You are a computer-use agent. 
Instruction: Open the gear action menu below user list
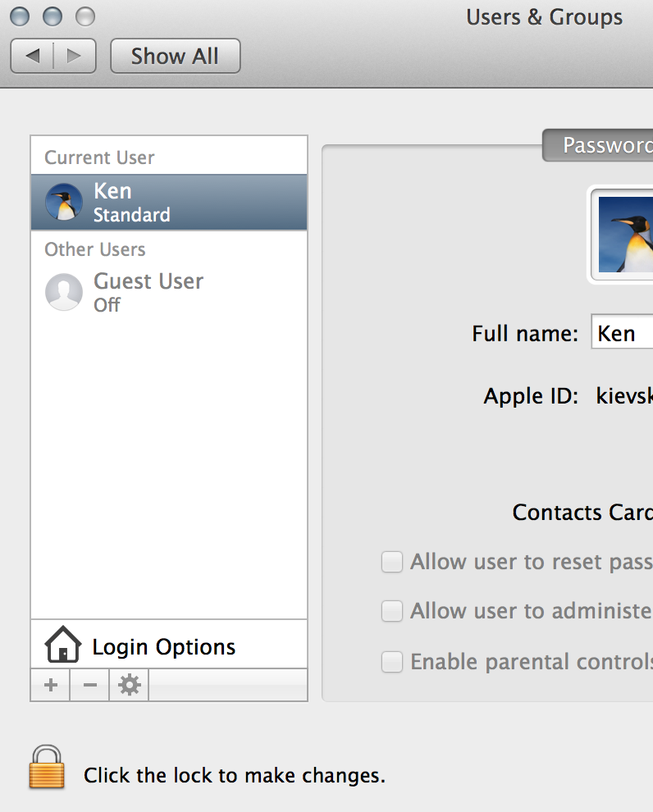130,685
